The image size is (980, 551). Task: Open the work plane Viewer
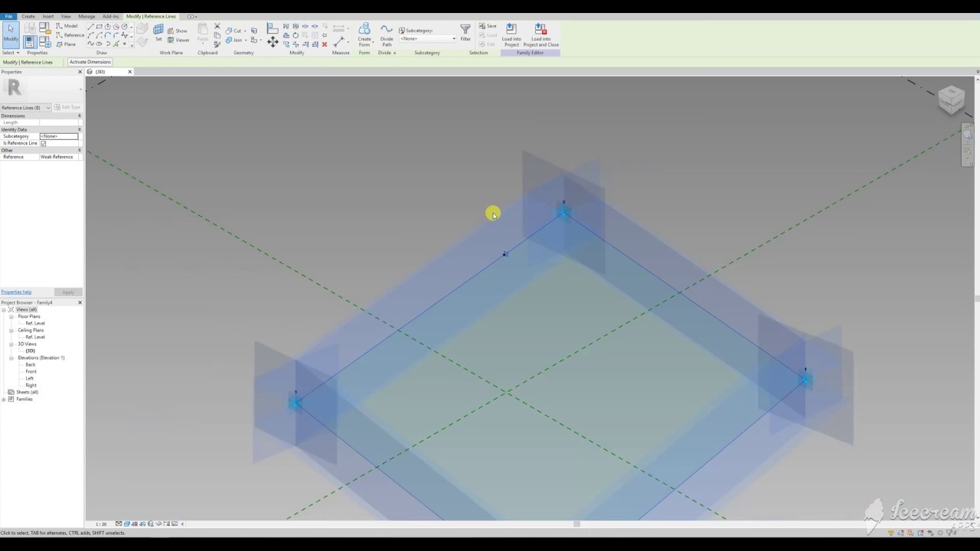pyautogui.click(x=178, y=40)
